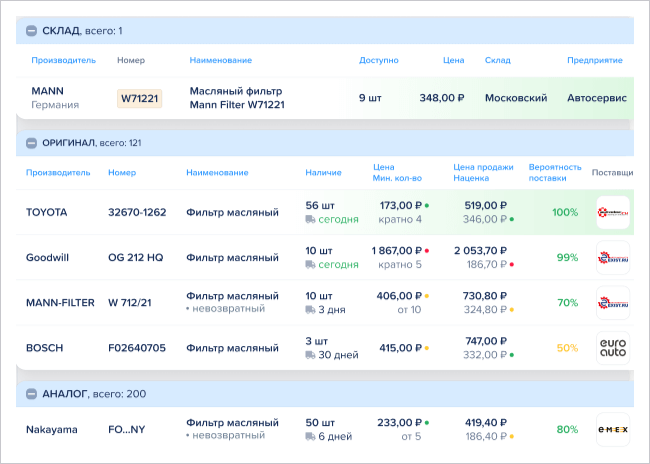Click the red dot beside 1 867,00 ₽
This screenshot has width=650, height=464.
pyautogui.click(x=427, y=250)
